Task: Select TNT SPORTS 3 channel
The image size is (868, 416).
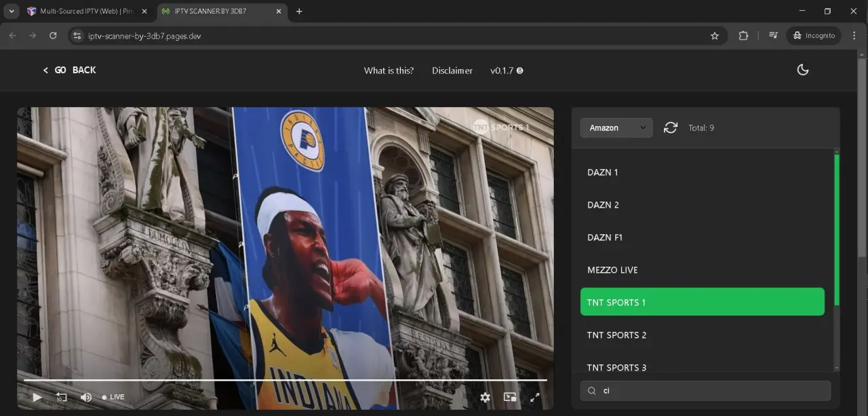Action: 703,365
